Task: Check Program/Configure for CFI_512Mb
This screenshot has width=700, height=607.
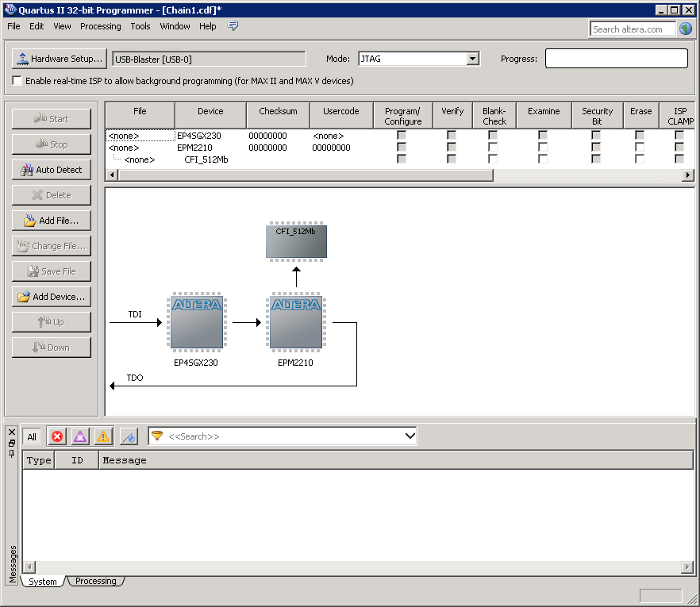Action: [402, 159]
